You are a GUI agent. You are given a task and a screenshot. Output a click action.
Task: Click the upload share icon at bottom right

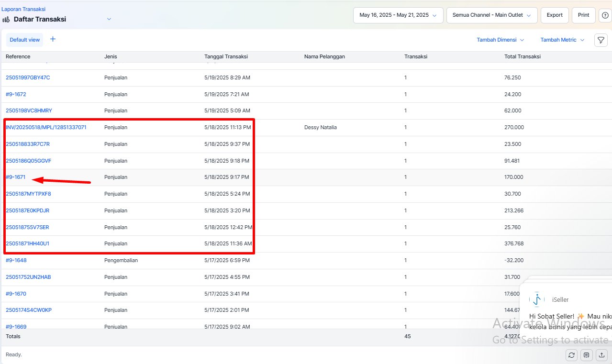tap(602, 355)
